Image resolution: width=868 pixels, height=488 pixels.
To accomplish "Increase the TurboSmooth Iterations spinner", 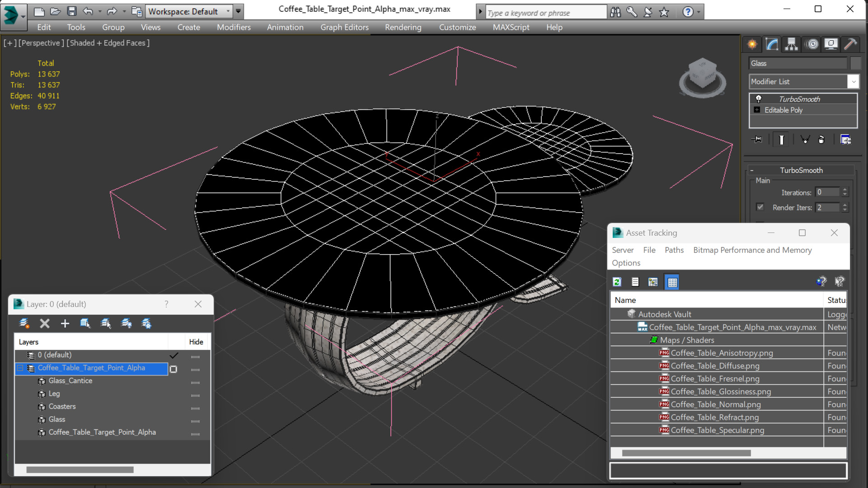I will click(845, 190).
